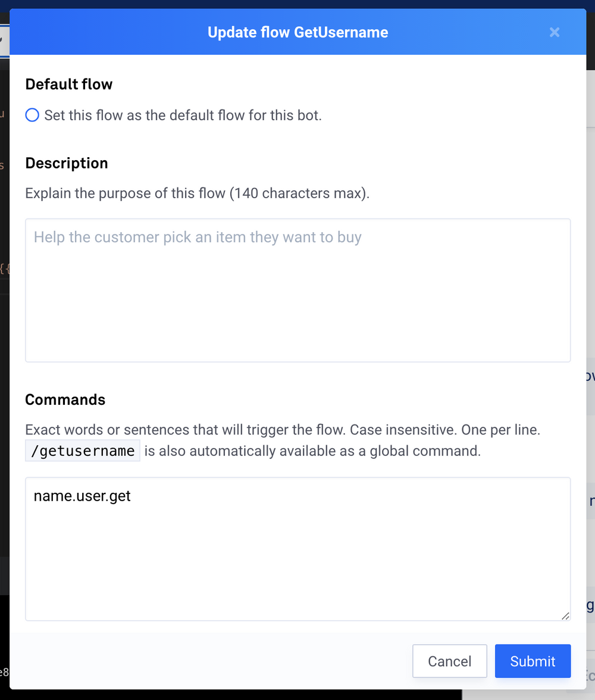Click 'is also automatically available' help text
Image resolution: width=595 pixels, height=700 pixels.
[312, 451]
